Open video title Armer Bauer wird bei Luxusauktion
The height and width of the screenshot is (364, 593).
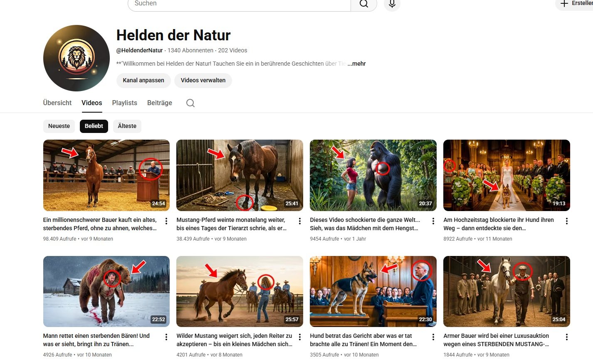click(496, 340)
